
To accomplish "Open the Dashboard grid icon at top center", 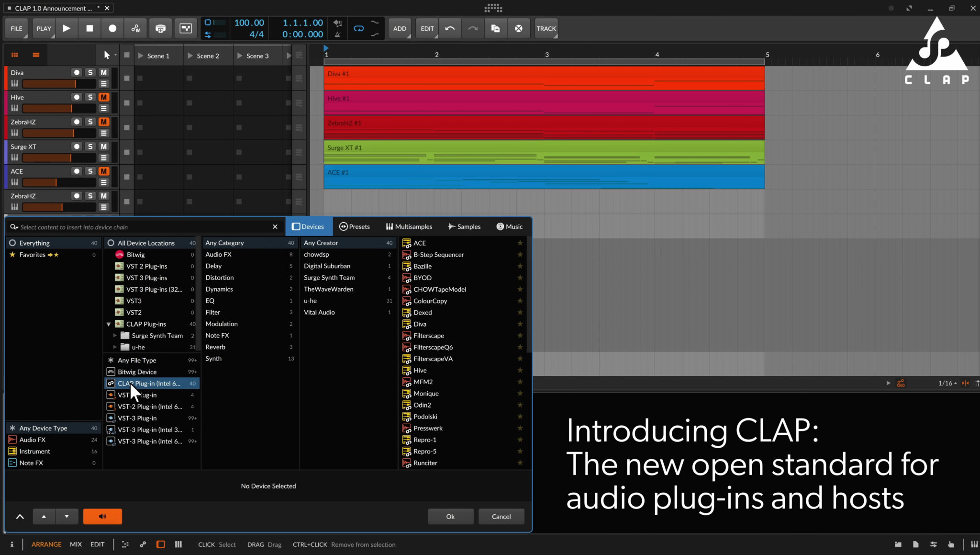I will (493, 8).
